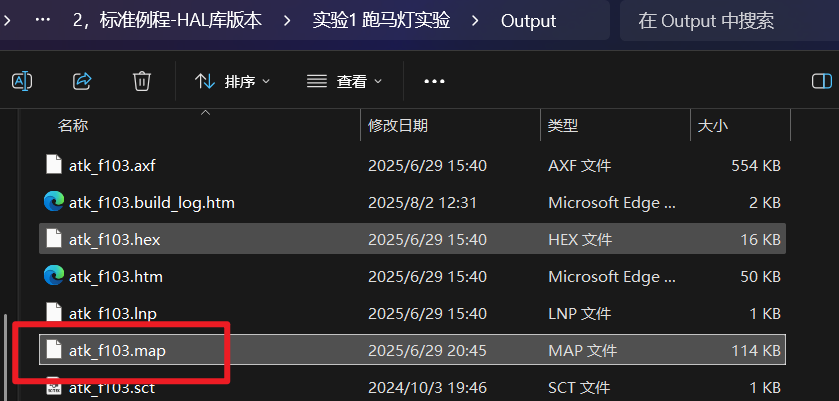Image resolution: width=839 pixels, height=401 pixels.
Task: Click the Output breadcrumb segment
Action: (528, 20)
